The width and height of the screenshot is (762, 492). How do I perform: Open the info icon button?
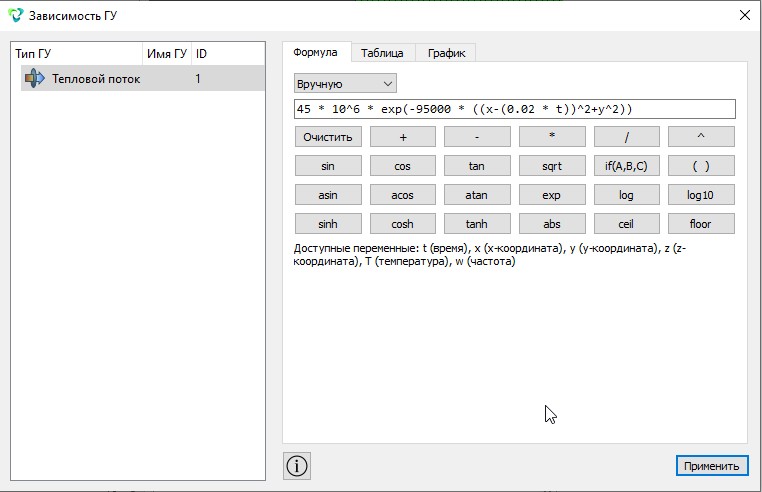[296, 466]
